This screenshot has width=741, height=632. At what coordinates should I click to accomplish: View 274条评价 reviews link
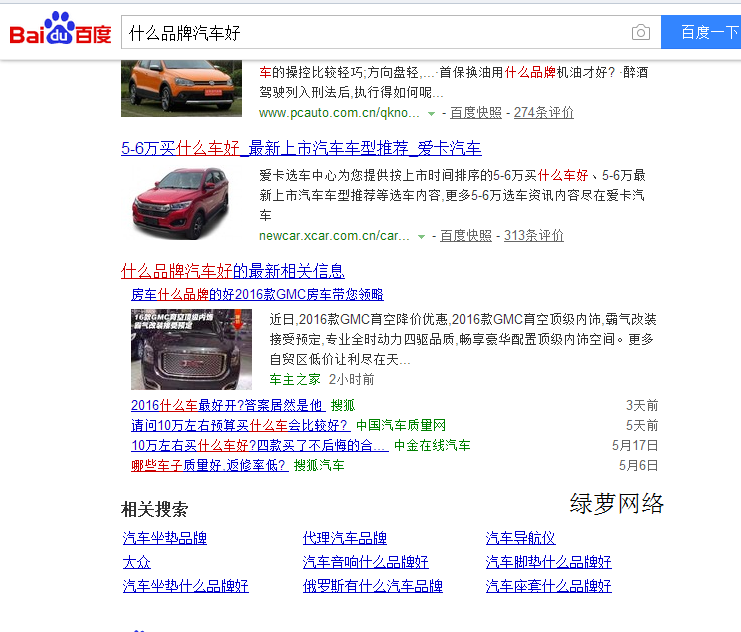(543, 113)
